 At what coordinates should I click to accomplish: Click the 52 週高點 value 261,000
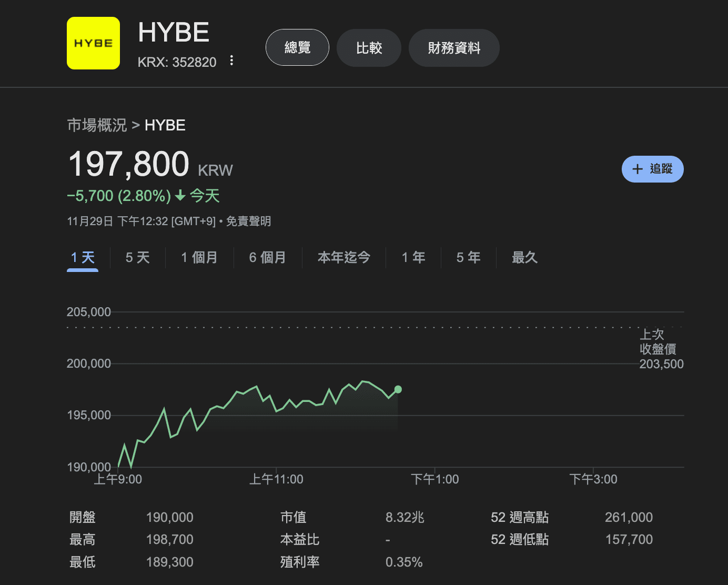point(629,517)
